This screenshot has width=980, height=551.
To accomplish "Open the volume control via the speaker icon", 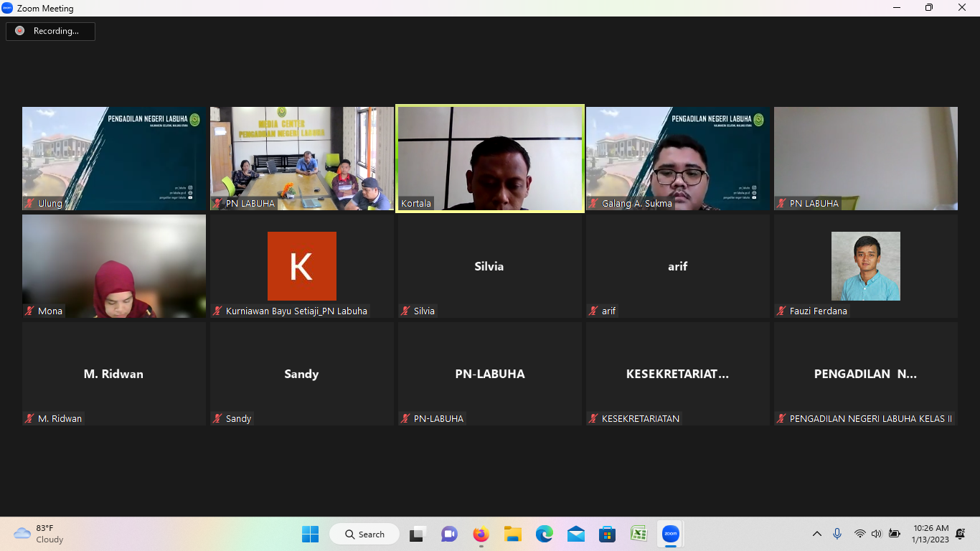I will 877,534.
